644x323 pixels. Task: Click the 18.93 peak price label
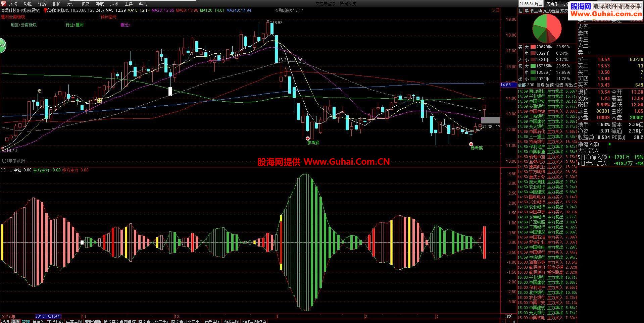pos(278,23)
